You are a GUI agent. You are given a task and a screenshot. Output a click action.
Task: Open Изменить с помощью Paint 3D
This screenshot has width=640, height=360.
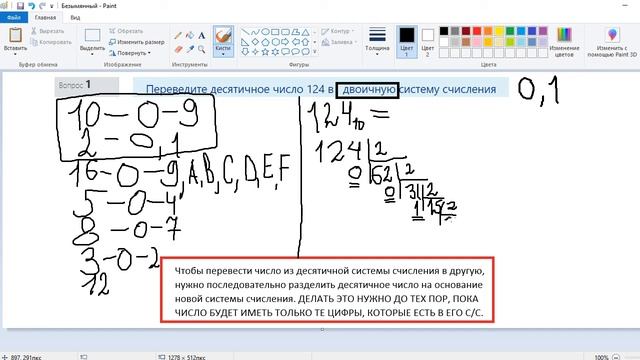[612, 42]
